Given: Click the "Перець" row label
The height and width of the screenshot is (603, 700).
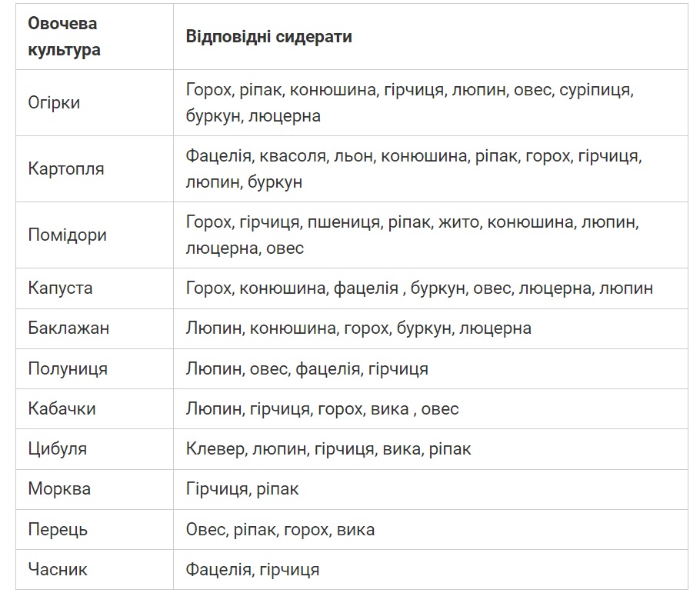Looking at the screenshot, I should point(58,529).
